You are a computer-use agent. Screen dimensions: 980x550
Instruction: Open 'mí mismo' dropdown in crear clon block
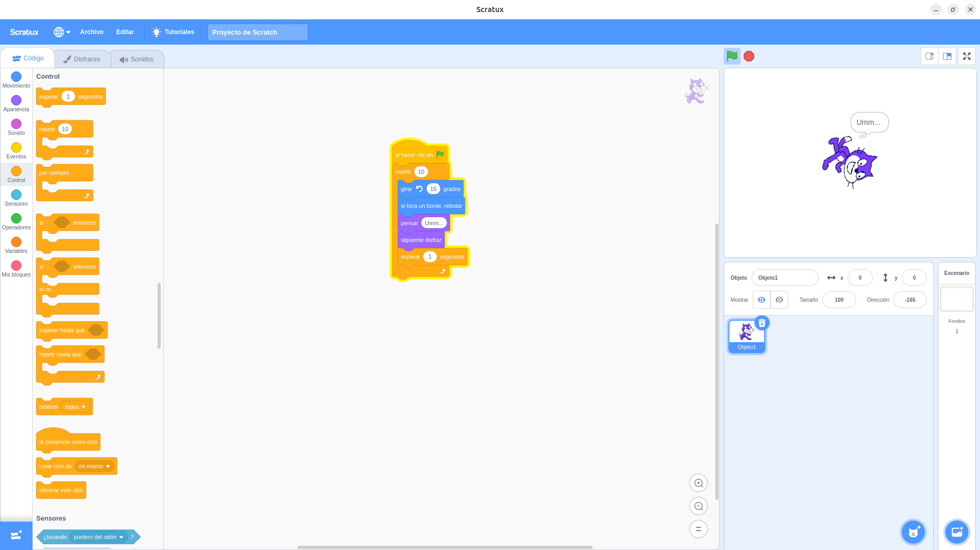point(95,466)
